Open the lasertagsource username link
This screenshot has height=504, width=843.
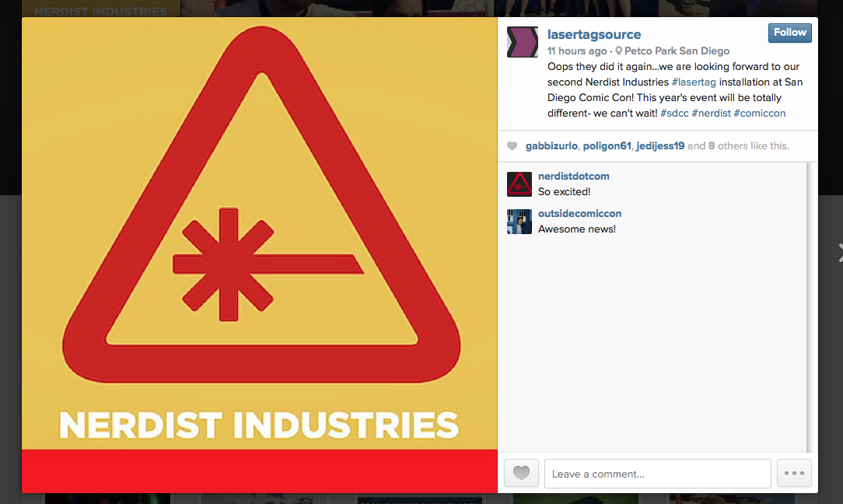point(593,34)
